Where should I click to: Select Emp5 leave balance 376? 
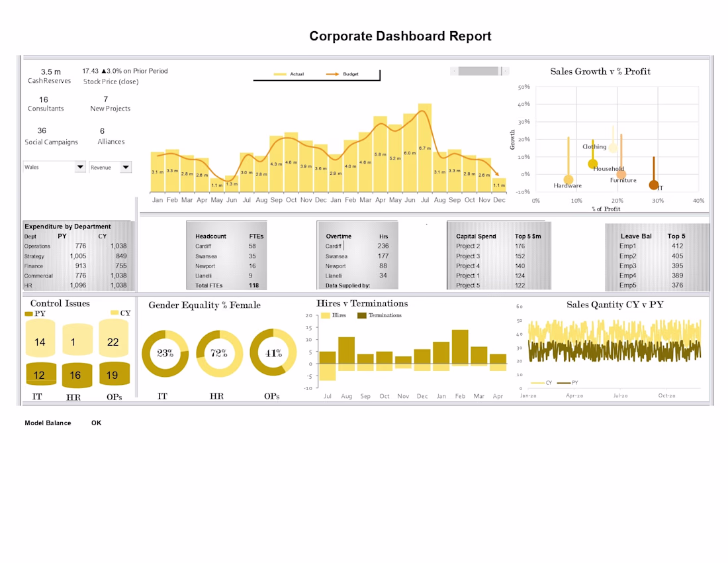tap(678, 285)
